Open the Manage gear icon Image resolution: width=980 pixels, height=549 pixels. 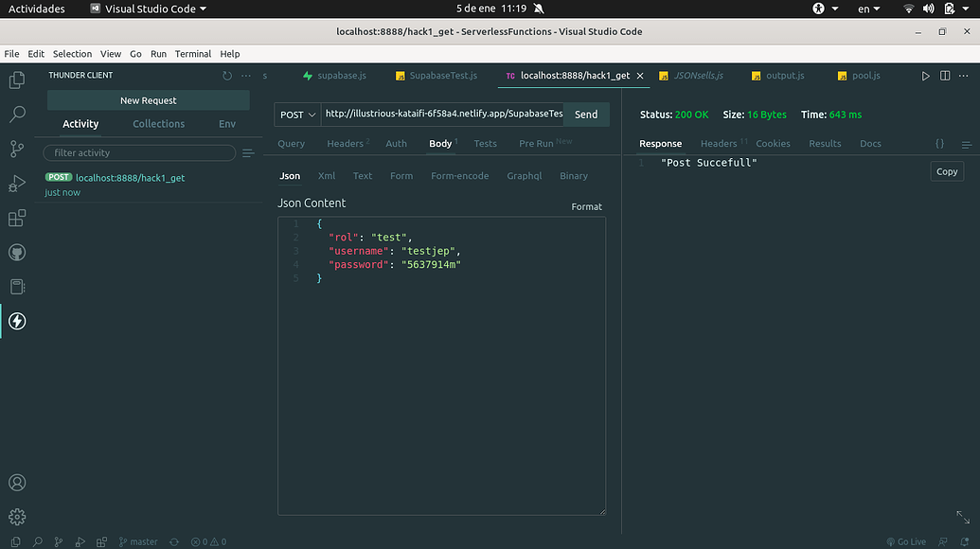tap(17, 517)
